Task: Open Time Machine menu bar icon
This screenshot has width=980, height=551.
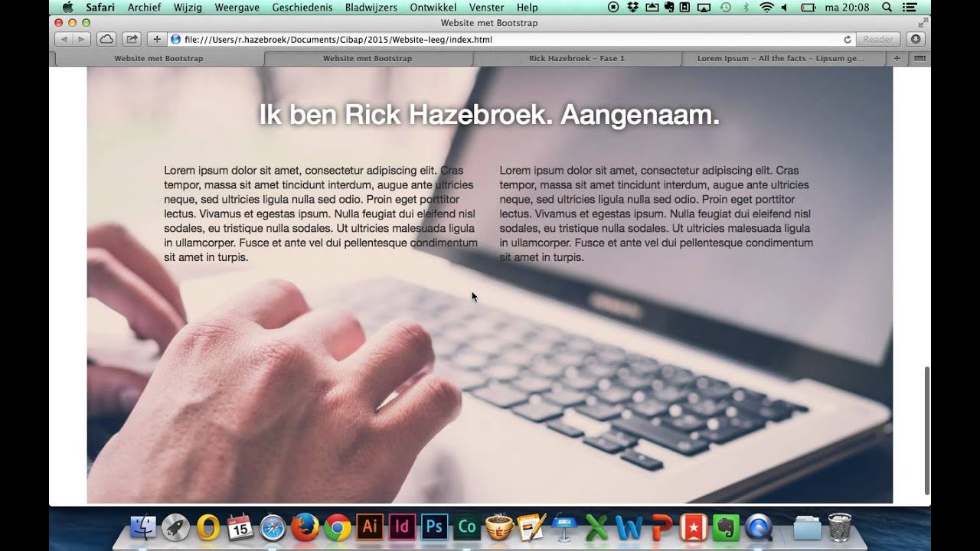Action: pyautogui.click(x=725, y=7)
